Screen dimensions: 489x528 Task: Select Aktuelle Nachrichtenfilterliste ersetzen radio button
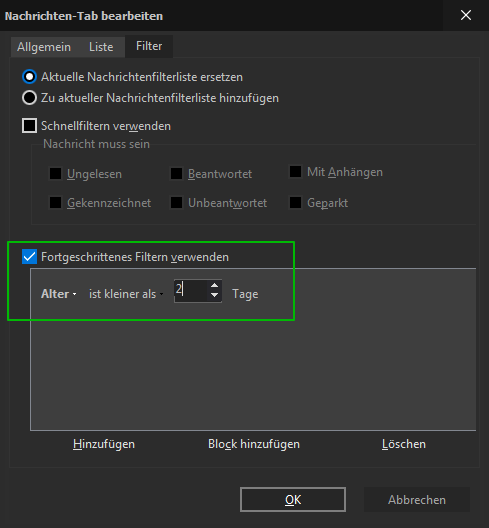(x=29, y=77)
